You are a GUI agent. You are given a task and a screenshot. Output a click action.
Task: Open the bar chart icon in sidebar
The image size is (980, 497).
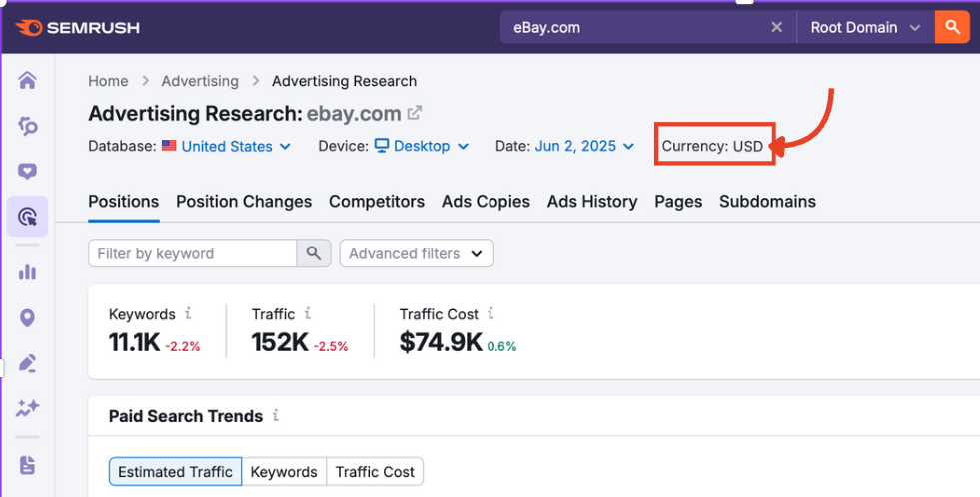pos(27,272)
